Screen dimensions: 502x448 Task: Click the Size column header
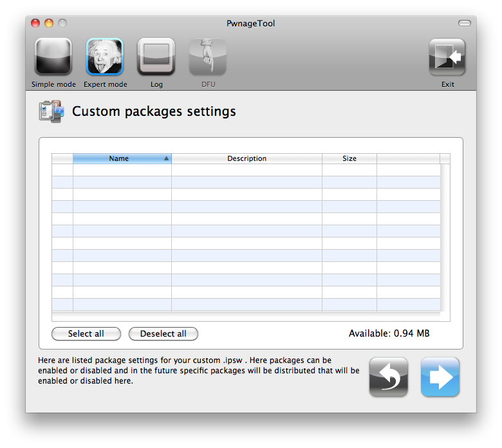point(349,158)
